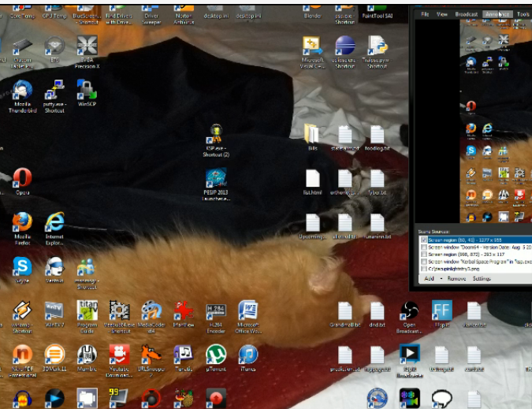Viewport: 532px width, 409px height.
Task: Open WinTV 7 desktop icon
Action: (x=54, y=314)
